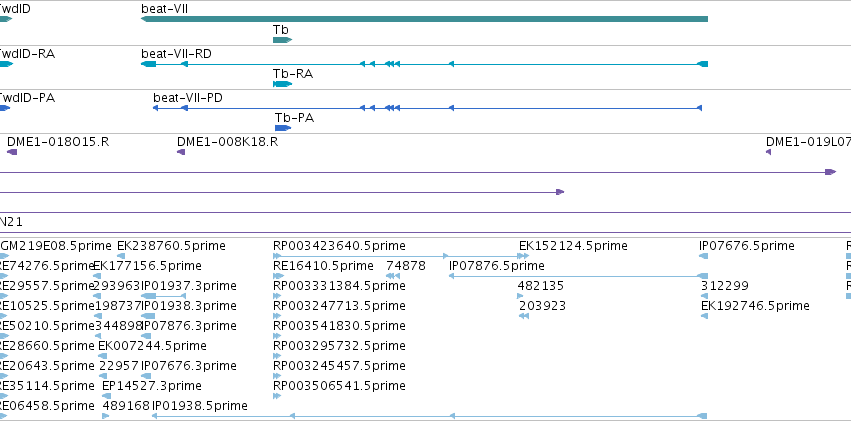The height and width of the screenshot is (421, 851).
Task: Select the beat-VII-RD transcript label
Action: pyautogui.click(x=176, y=54)
